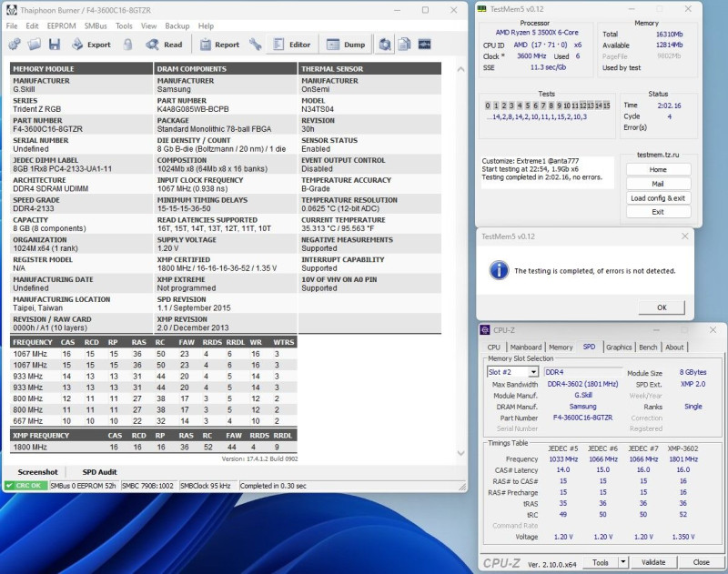Click the Dump toolbar button

(x=346, y=45)
